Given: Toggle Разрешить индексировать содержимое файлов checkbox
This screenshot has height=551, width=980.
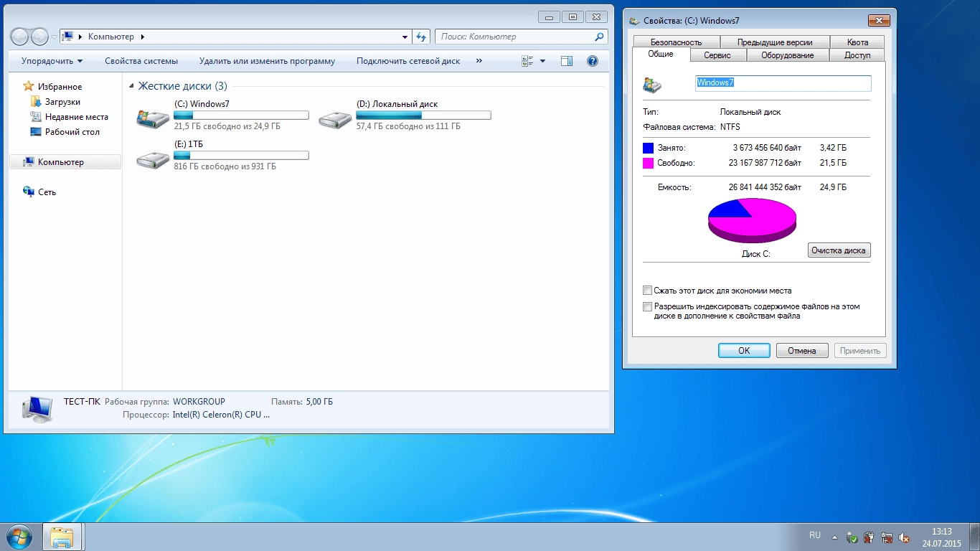Looking at the screenshot, I should coord(648,306).
